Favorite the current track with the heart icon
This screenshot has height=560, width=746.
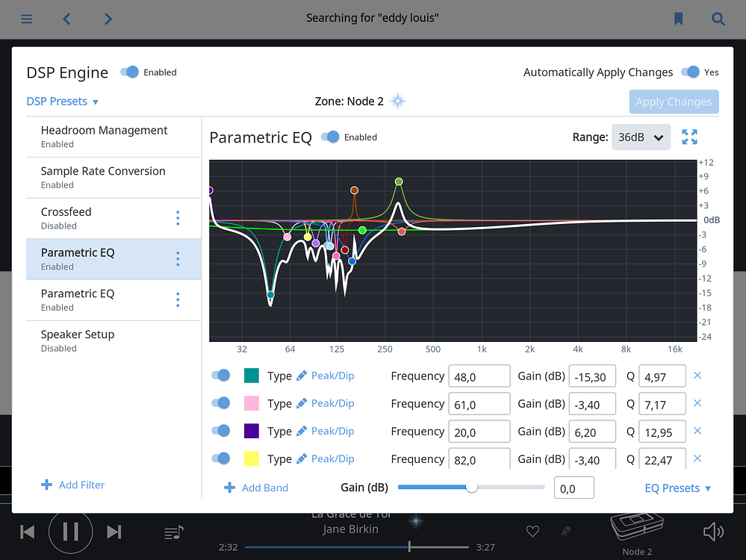(x=532, y=531)
